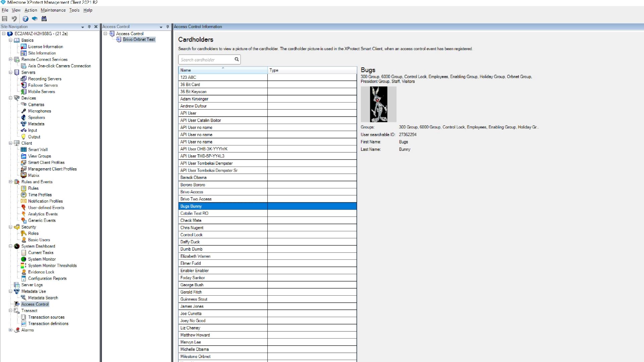Click the Output lightbulb icon
644x362 pixels.
24,137
